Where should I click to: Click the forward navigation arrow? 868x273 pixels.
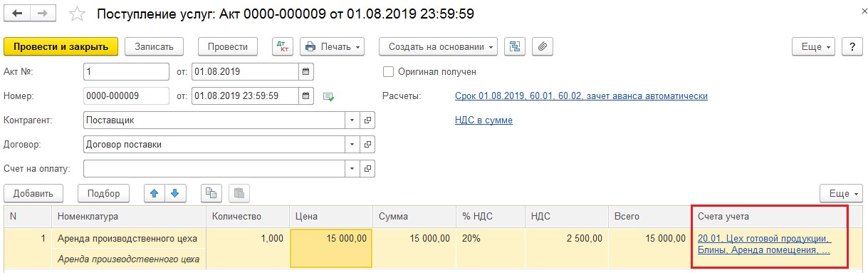point(43,14)
